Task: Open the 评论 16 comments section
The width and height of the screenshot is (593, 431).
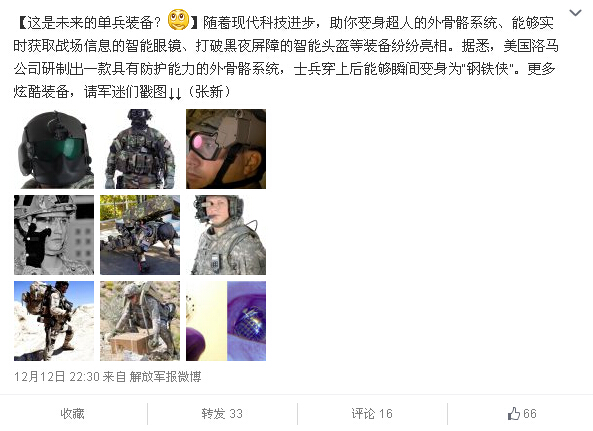Action: (372, 414)
